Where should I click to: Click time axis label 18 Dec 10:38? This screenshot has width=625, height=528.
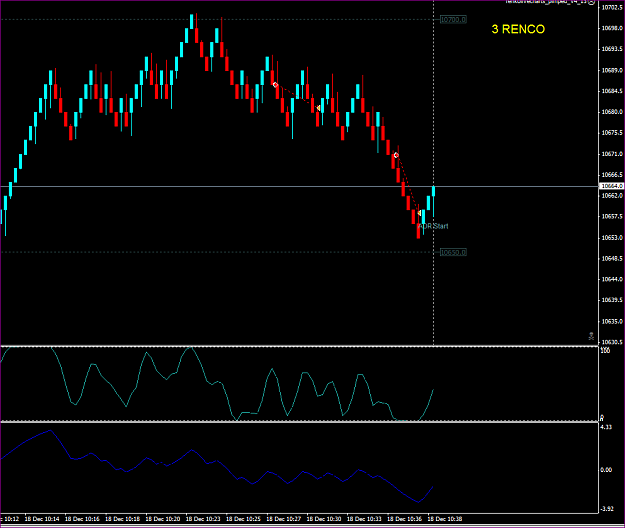click(444, 519)
